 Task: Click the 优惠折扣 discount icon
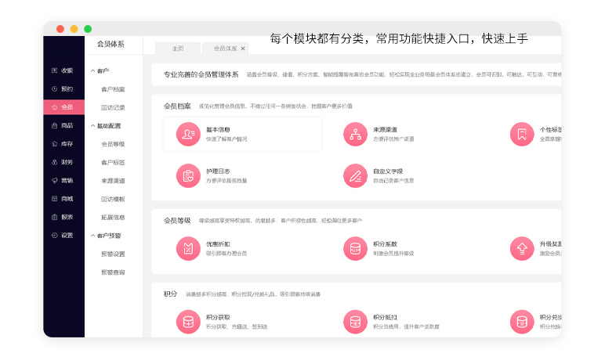click(x=188, y=248)
